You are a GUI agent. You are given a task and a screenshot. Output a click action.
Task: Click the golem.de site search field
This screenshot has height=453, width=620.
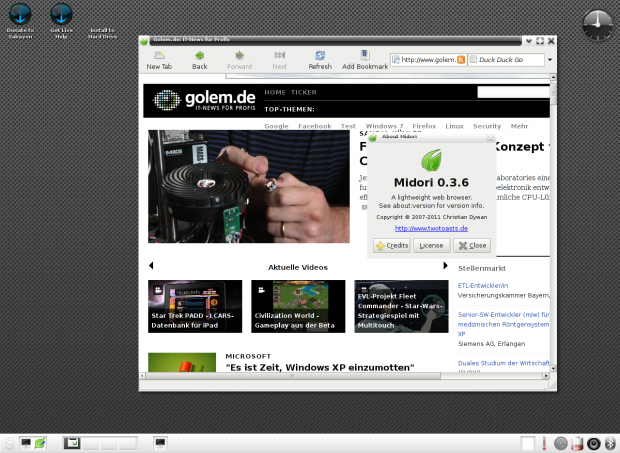pyautogui.click(x=513, y=92)
